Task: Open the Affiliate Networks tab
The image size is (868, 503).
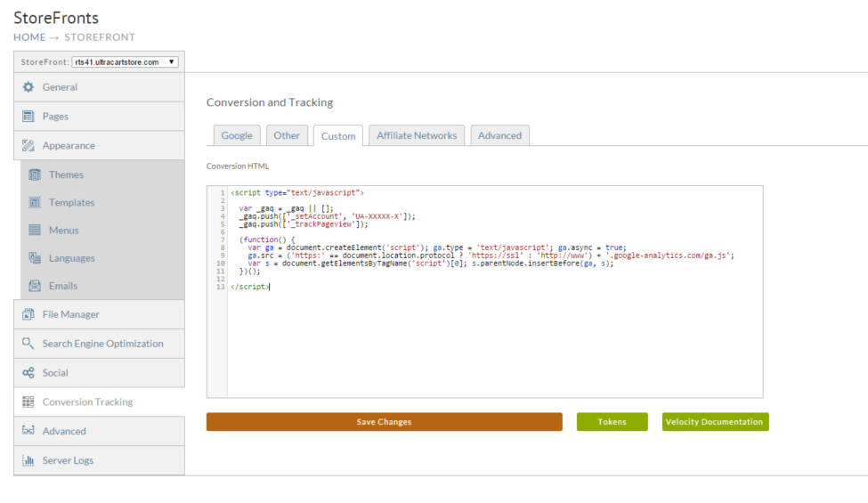Action: [x=417, y=135]
